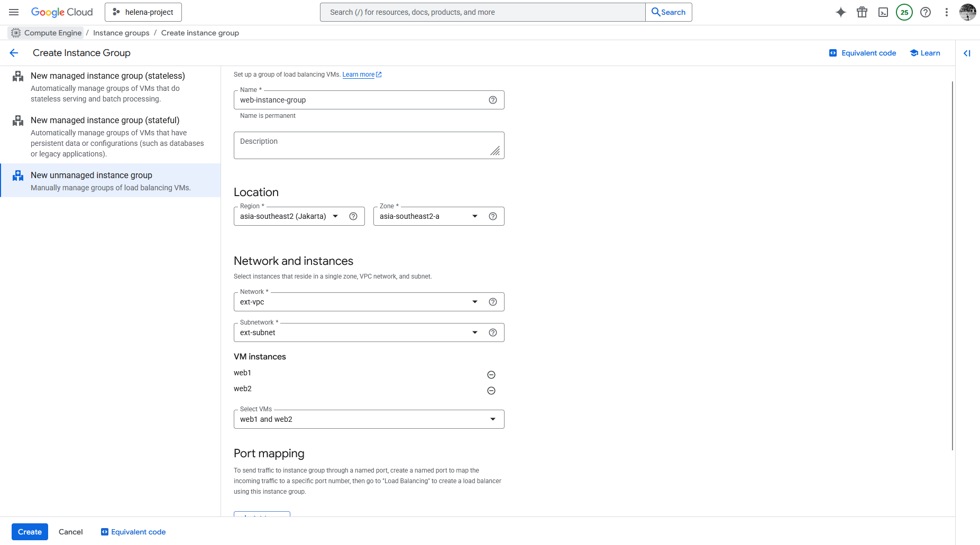This screenshot has width=980, height=545.
Task: Open the main navigation hamburger menu
Action: pos(14,12)
